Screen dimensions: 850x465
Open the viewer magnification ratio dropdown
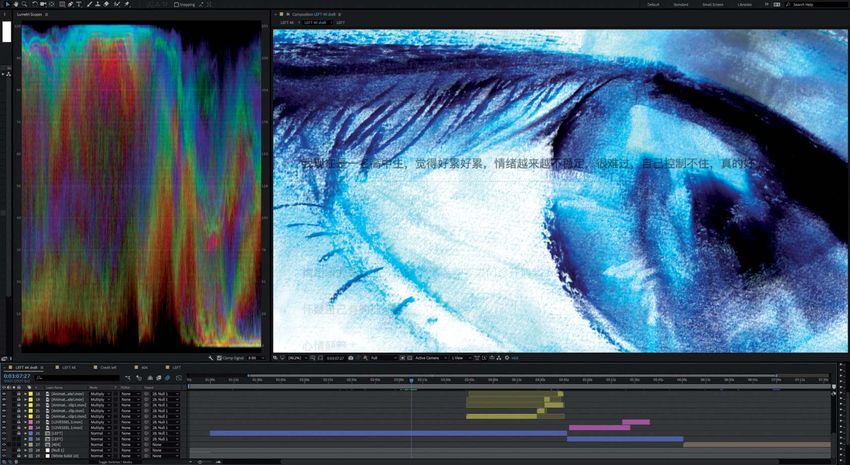[297, 358]
